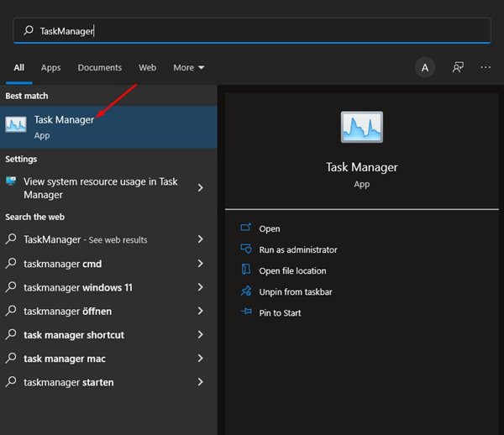Screen dimensions: 504x435
Task: Expand chevron for taskmanager windows 11
Action: [200, 287]
